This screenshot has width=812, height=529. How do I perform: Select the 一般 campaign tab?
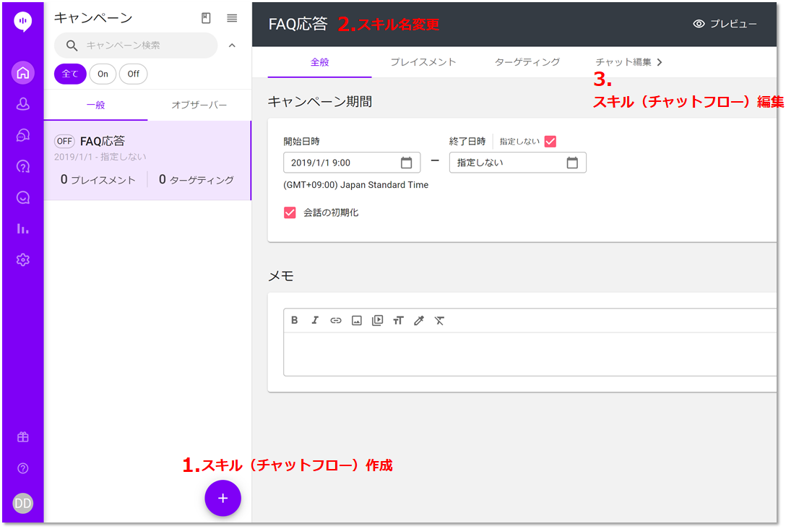pos(96,106)
